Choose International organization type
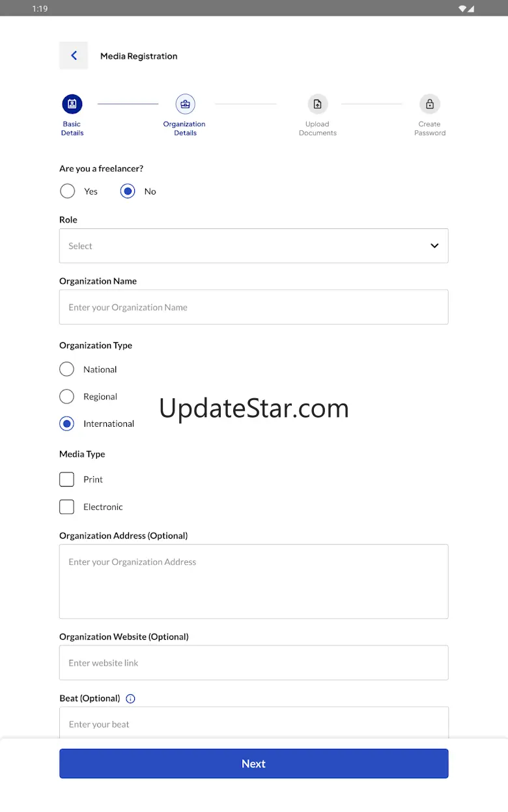508x812 pixels. tap(66, 424)
